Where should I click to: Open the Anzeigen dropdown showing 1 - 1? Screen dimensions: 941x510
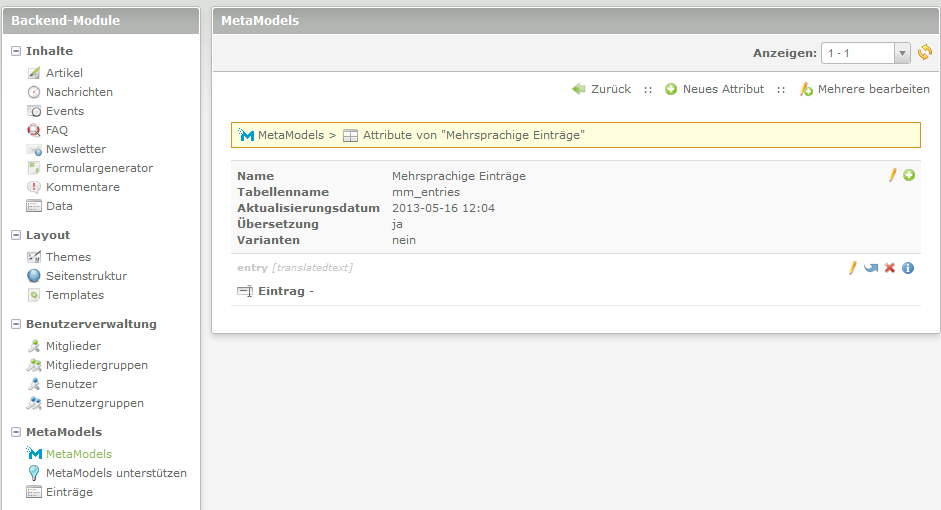tap(865, 53)
